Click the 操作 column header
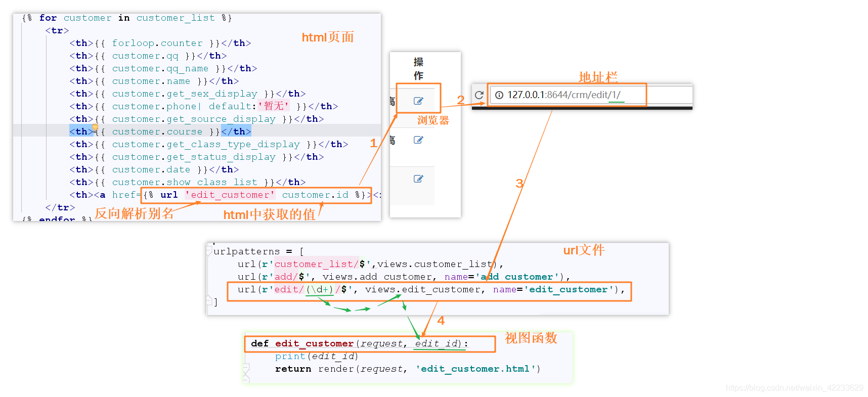Viewport: 868px width, 397px height. (x=418, y=69)
